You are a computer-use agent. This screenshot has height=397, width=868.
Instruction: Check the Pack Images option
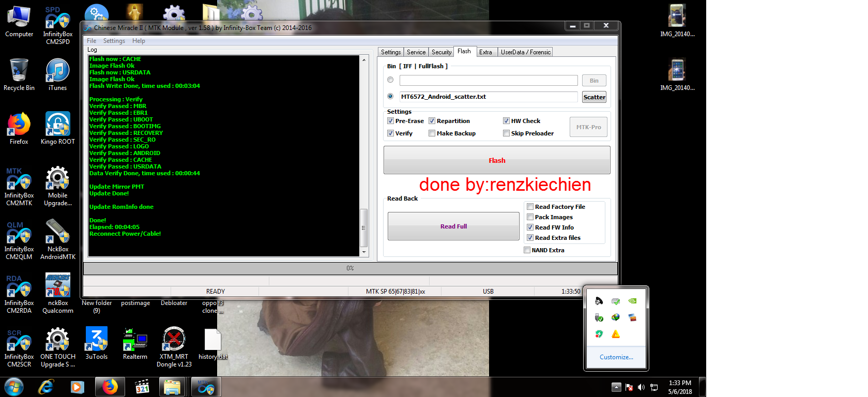(x=530, y=217)
